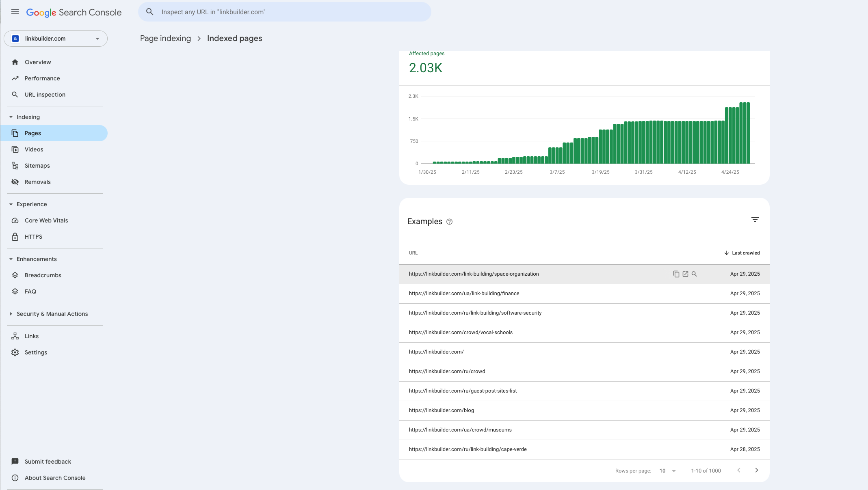Viewport: 868px width, 490px height.
Task: Open About Search Console
Action: click(55, 478)
